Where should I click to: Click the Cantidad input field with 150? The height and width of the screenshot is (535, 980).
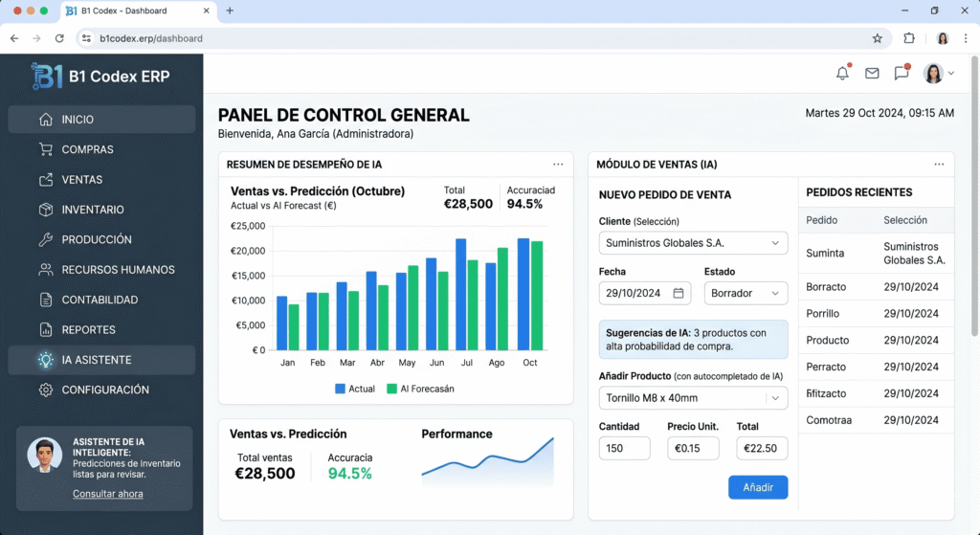624,448
